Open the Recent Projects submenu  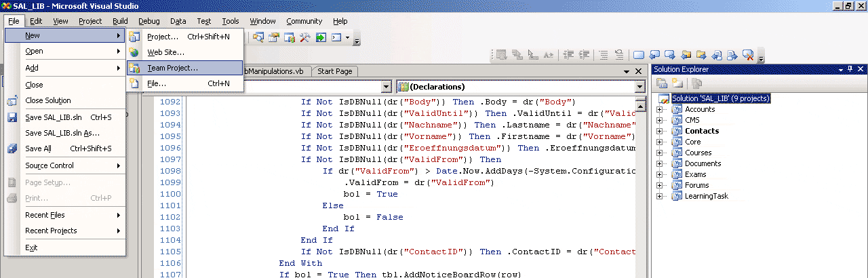(64, 231)
